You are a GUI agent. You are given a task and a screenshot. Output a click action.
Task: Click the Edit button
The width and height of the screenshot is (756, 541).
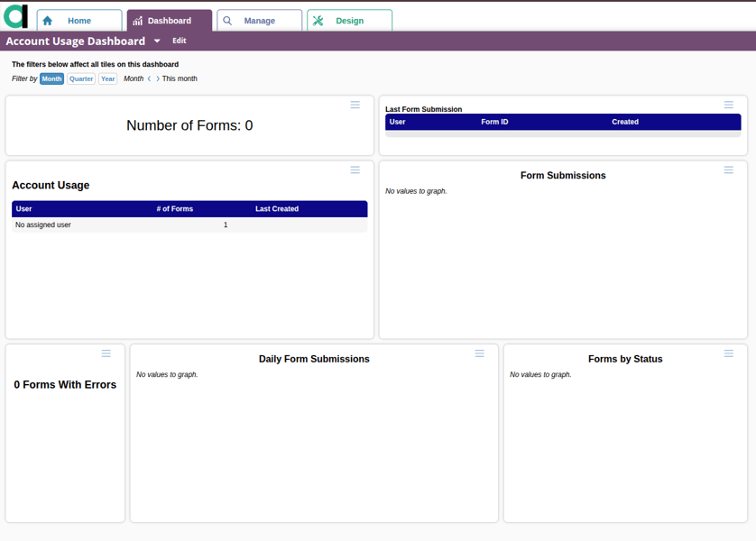point(179,41)
